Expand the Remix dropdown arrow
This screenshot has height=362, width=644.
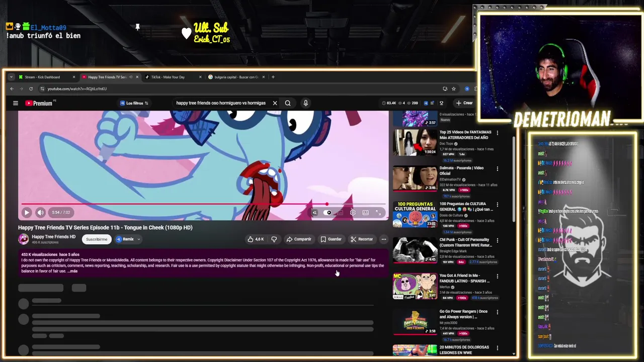(138, 239)
